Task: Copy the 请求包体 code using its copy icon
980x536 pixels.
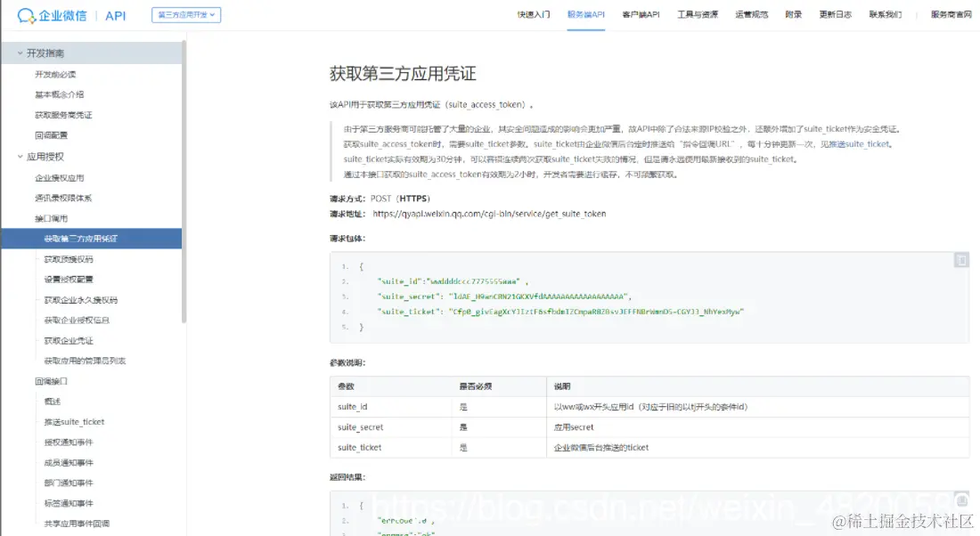Action: (x=960, y=260)
